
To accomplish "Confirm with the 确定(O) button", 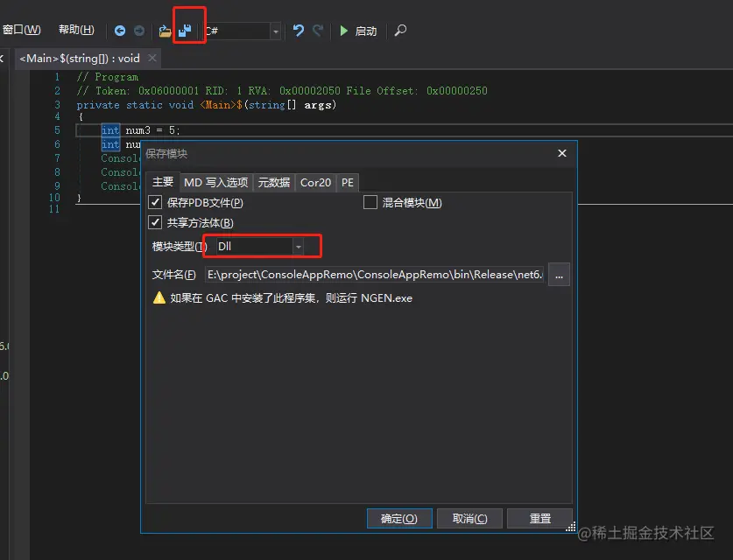I will (x=399, y=518).
